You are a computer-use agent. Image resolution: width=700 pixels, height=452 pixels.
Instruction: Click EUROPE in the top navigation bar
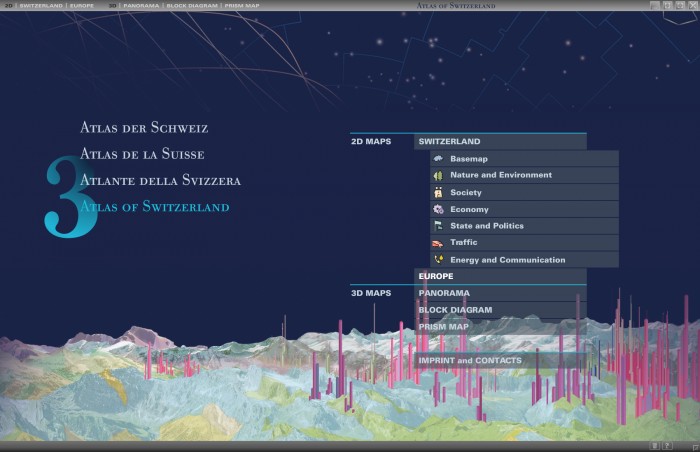tap(82, 5)
